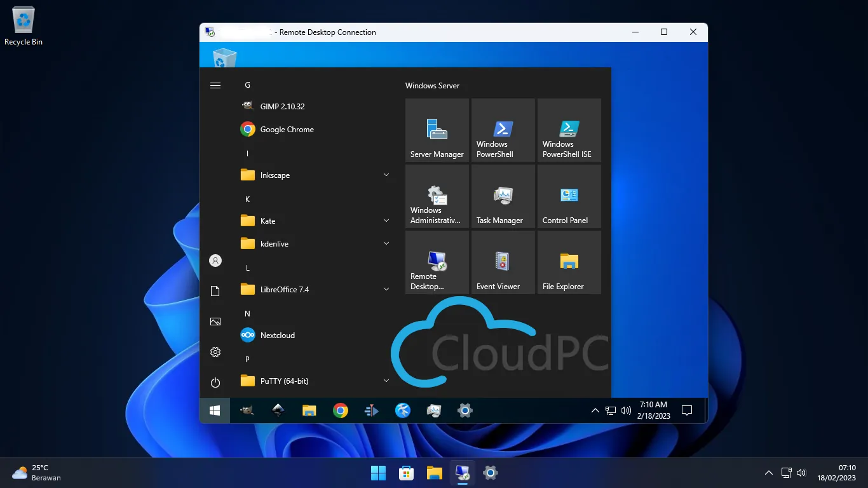The width and height of the screenshot is (868, 488).
Task: Open File Explorer in remote taskbar
Action: click(309, 410)
